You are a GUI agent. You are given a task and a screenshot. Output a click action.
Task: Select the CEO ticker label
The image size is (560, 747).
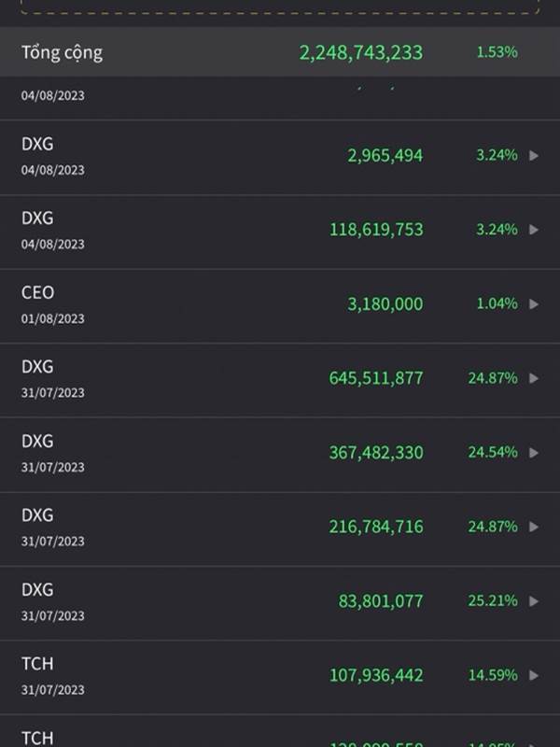37,293
